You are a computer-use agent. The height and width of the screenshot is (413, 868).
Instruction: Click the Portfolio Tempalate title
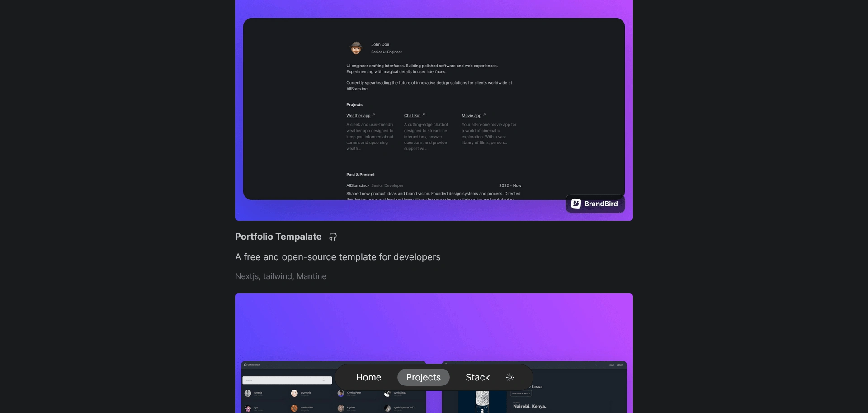278,237
